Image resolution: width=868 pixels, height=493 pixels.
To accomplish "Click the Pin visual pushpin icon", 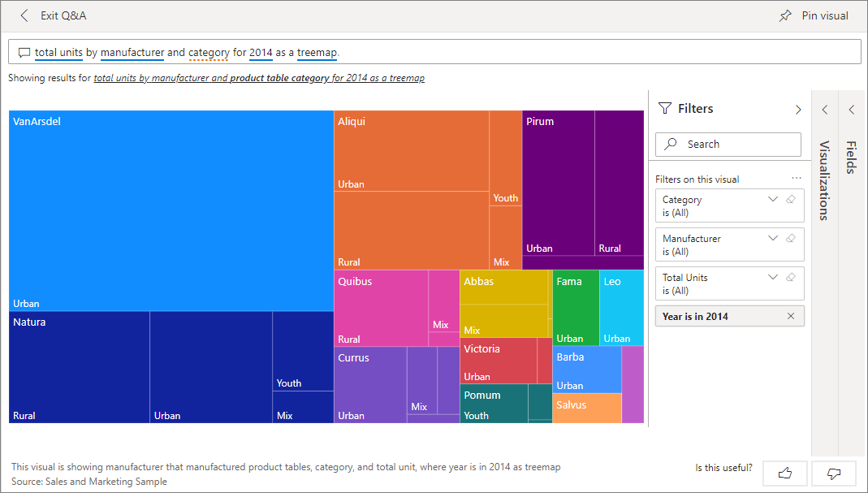I will 785,16.
